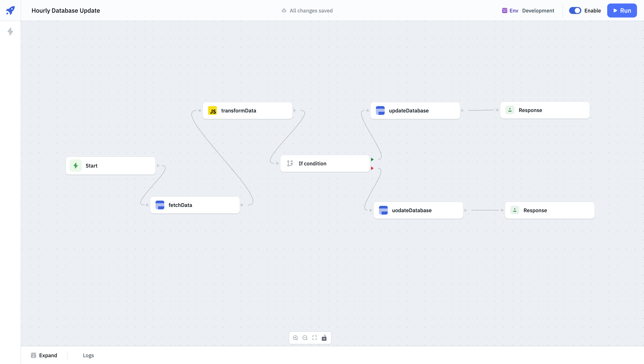Click the red false-branch output handle
This screenshot has width=644, height=364.
click(372, 168)
